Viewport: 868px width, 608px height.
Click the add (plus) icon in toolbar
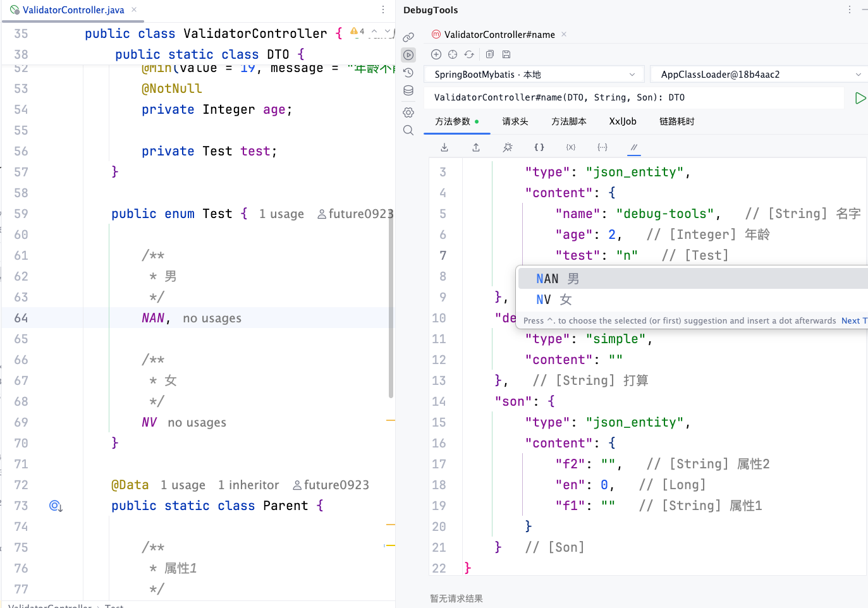[436, 54]
